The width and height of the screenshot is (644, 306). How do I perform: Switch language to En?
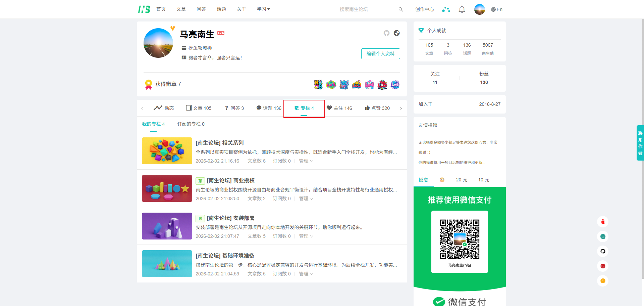pos(497,9)
